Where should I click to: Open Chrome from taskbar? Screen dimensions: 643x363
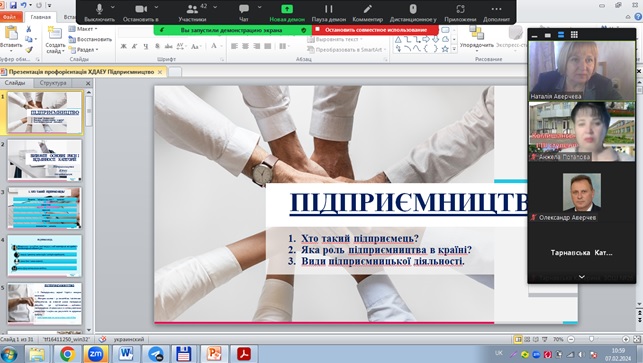pyautogui.click(x=68, y=354)
